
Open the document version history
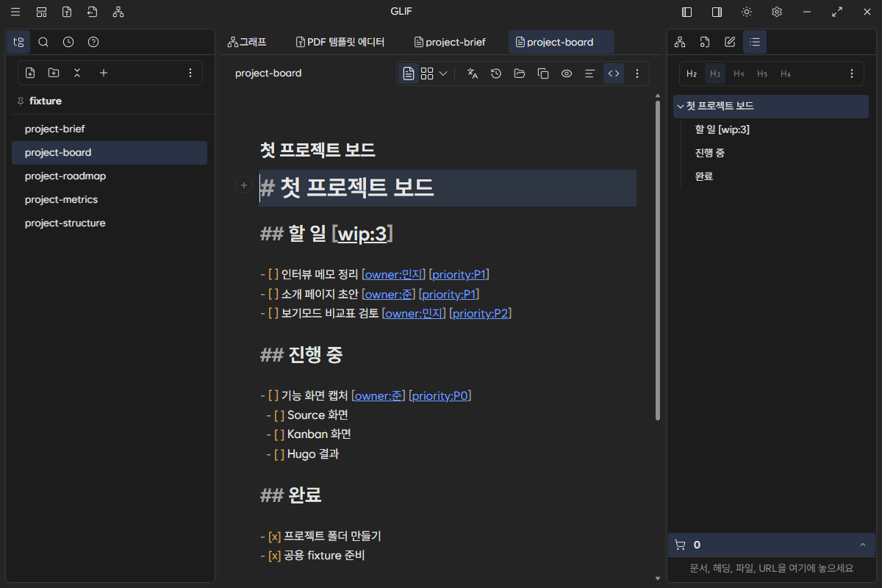coord(496,73)
